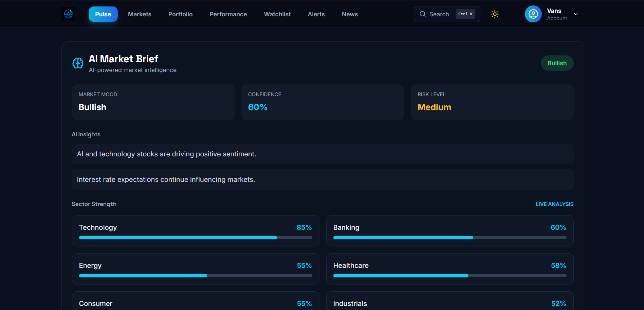The height and width of the screenshot is (310, 644).
Task: Click the AI Market Brief heading
Action: (124, 59)
